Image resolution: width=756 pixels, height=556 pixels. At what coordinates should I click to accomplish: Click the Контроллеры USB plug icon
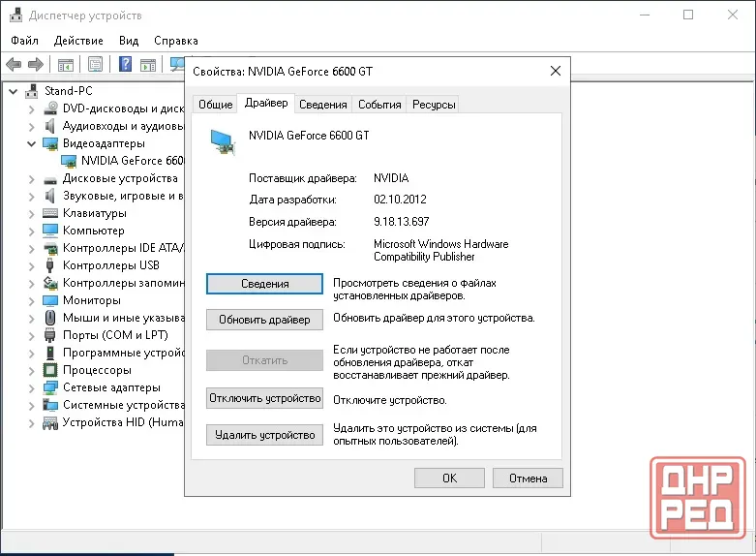(x=49, y=265)
